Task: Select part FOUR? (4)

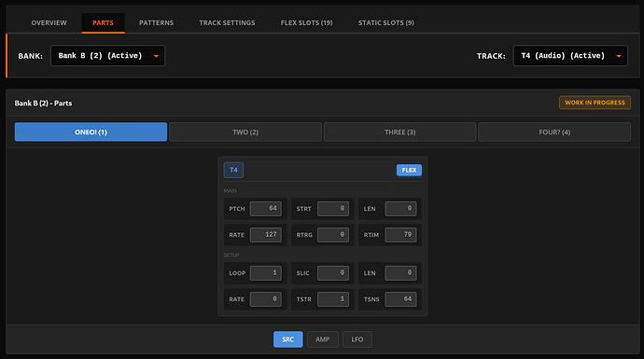Action: (x=554, y=132)
